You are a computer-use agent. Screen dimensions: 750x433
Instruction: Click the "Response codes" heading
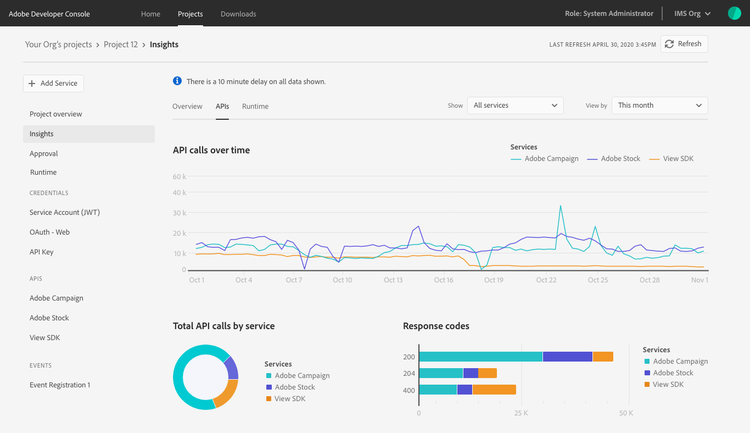pyautogui.click(x=436, y=326)
